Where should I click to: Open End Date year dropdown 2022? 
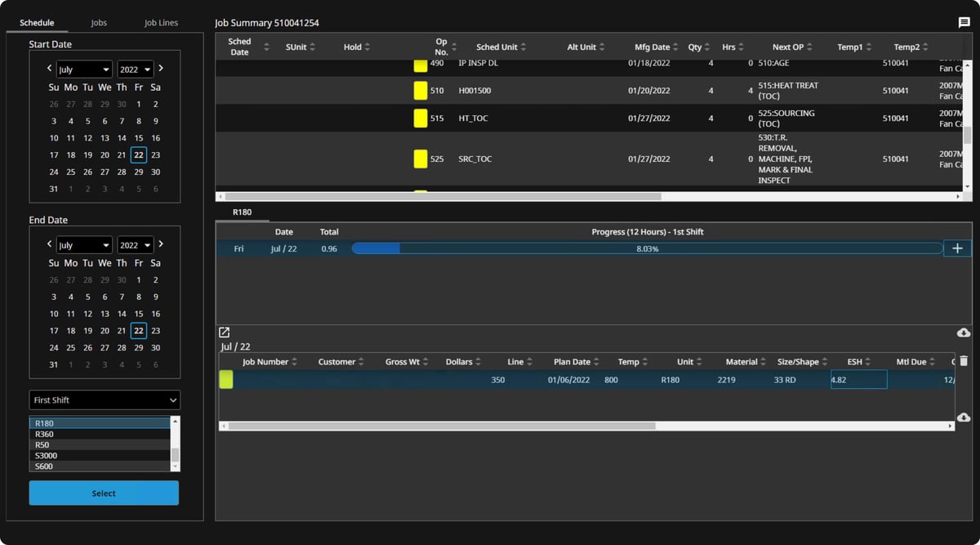click(x=136, y=245)
